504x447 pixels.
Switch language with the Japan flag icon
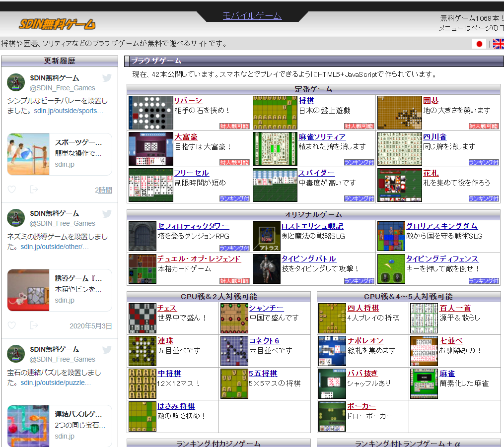click(479, 44)
